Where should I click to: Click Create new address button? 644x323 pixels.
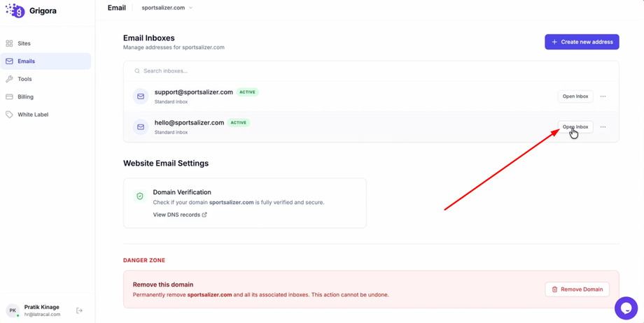coord(582,42)
